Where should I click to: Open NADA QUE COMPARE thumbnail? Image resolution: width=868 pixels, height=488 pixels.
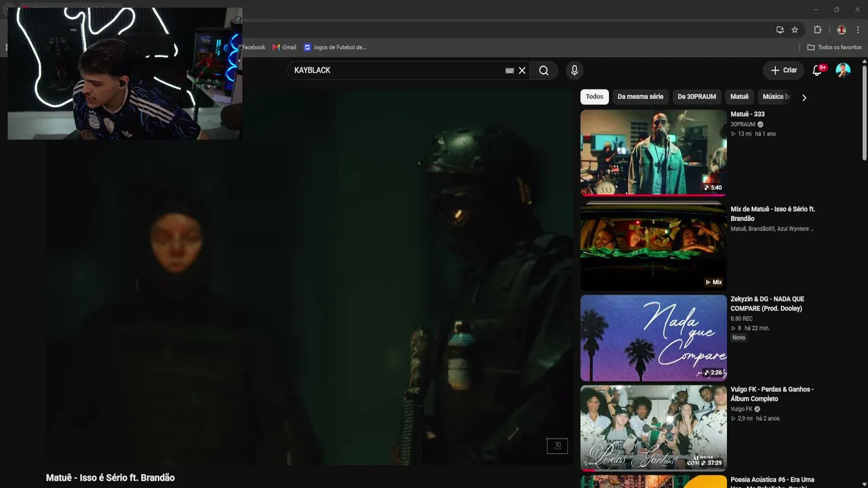653,338
